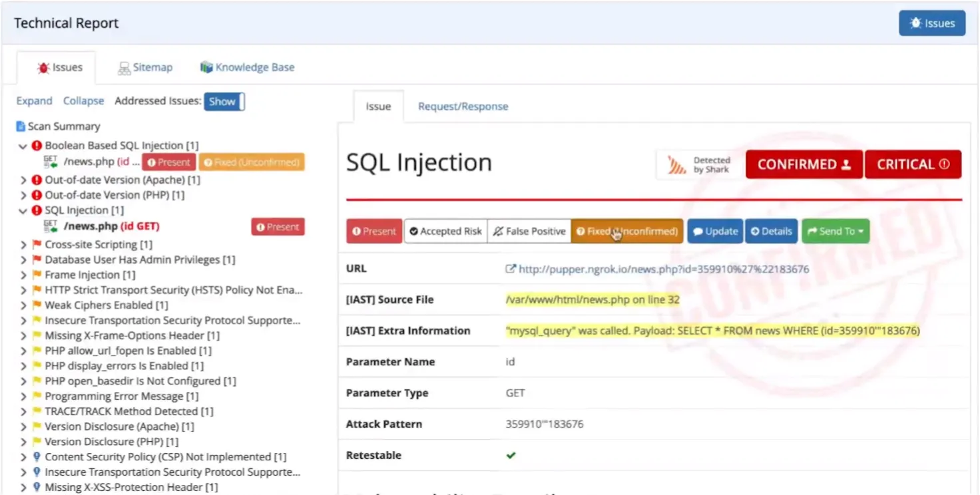Click orange flag of Weak Ciphers Enabled
Viewport: 980px width, 495px height.
[37, 306]
